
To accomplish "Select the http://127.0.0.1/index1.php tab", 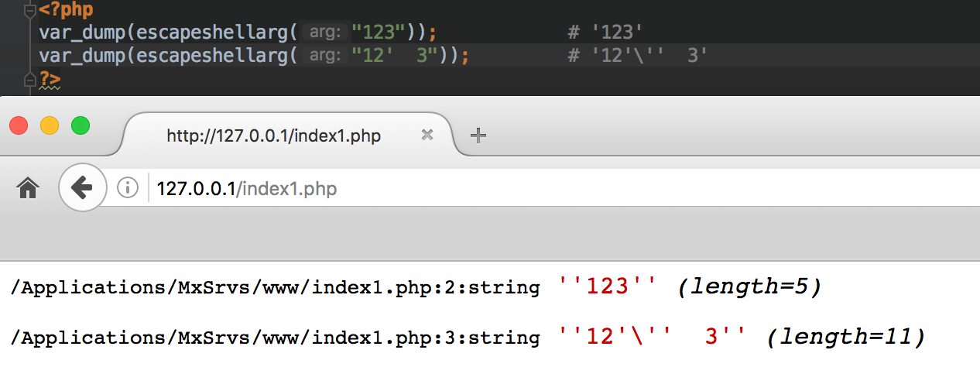I will pyautogui.click(x=273, y=135).
